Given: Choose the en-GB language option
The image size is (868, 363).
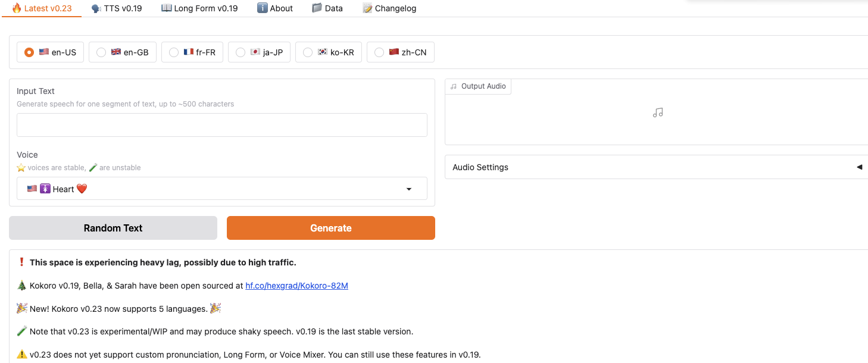Looking at the screenshot, I should [x=101, y=52].
